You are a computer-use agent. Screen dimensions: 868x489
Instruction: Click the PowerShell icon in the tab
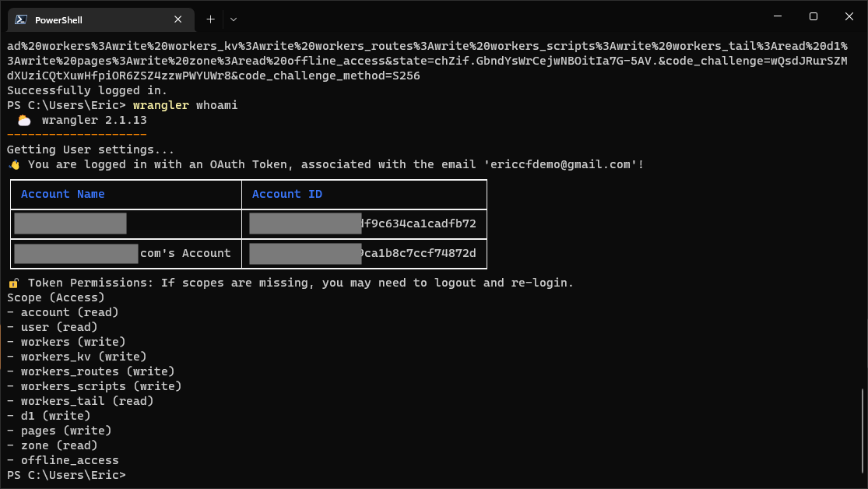(x=22, y=19)
